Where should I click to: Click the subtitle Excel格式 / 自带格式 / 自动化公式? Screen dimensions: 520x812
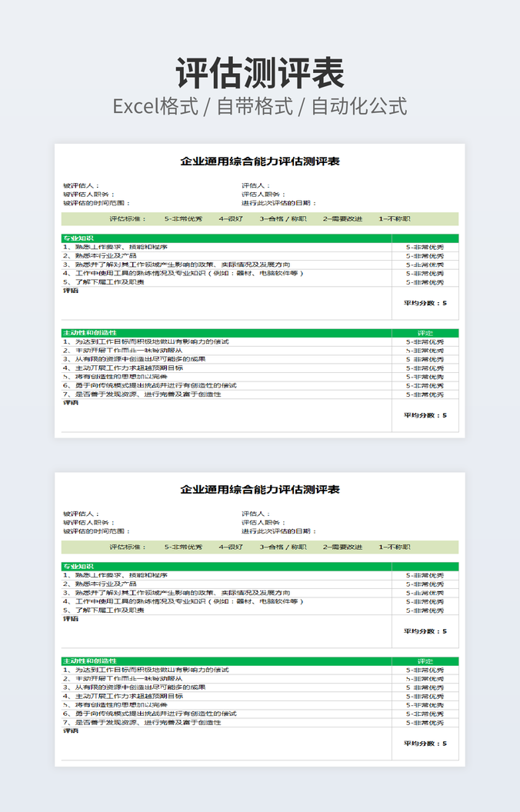(260, 106)
